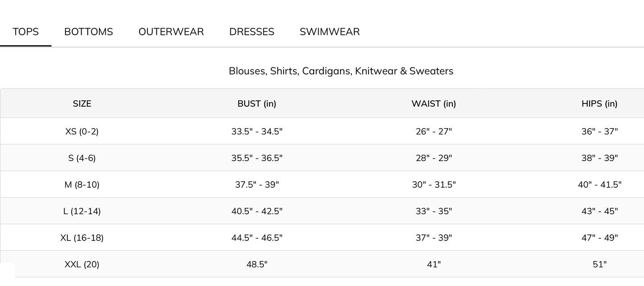Screen dimensions: 644x286
Task: Select the S (4-6) size cell
Action: (x=82, y=158)
